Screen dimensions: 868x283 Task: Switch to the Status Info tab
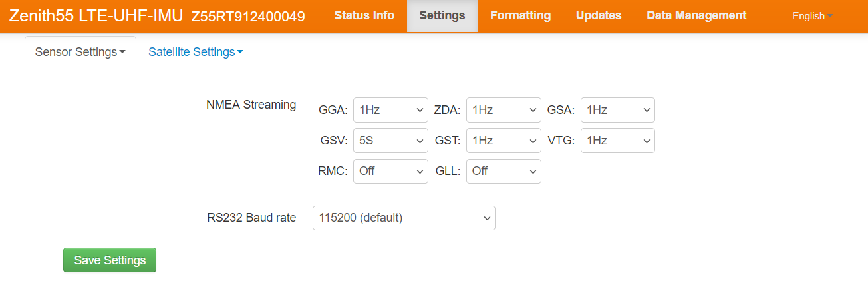tap(364, 15)
